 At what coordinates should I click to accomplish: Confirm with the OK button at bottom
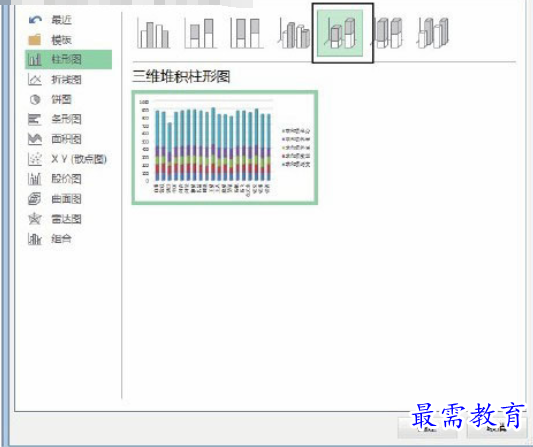coord(428,428)
